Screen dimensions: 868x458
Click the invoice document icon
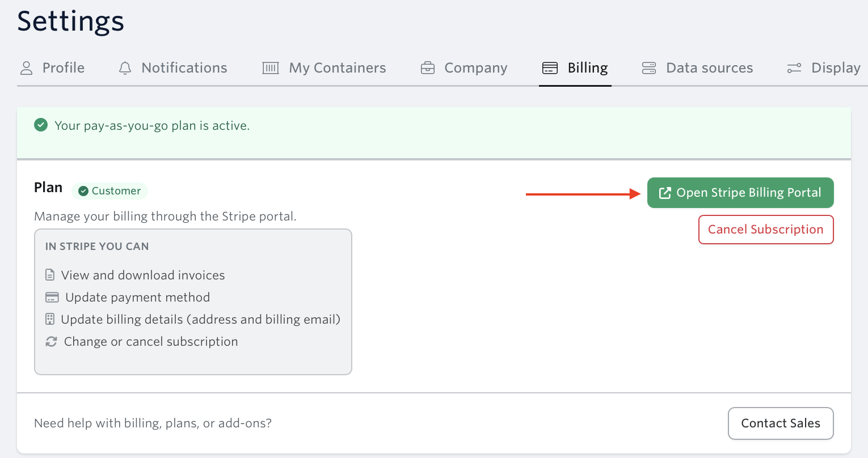coord(50,275)
